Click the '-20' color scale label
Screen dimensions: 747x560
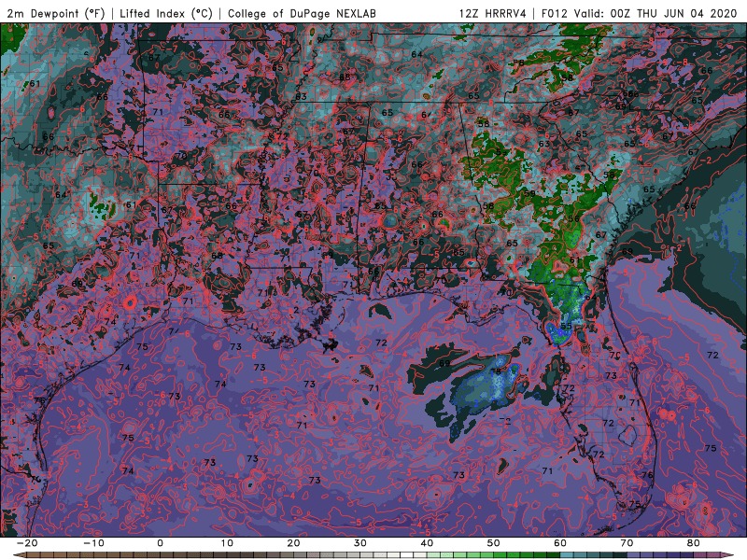pyautogui.click(x=27, y=543)
